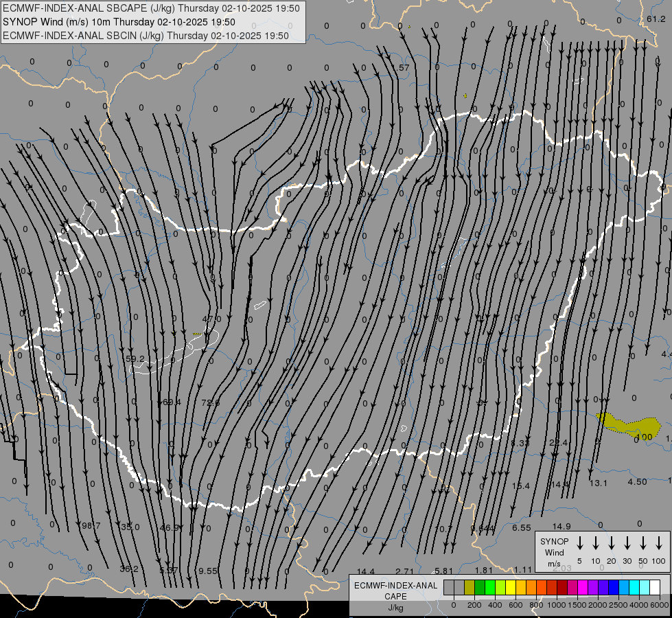Click the yellow swatch in CAPE color scale
The height and width of the screenshot is (618, 672).
click(511, 587)
